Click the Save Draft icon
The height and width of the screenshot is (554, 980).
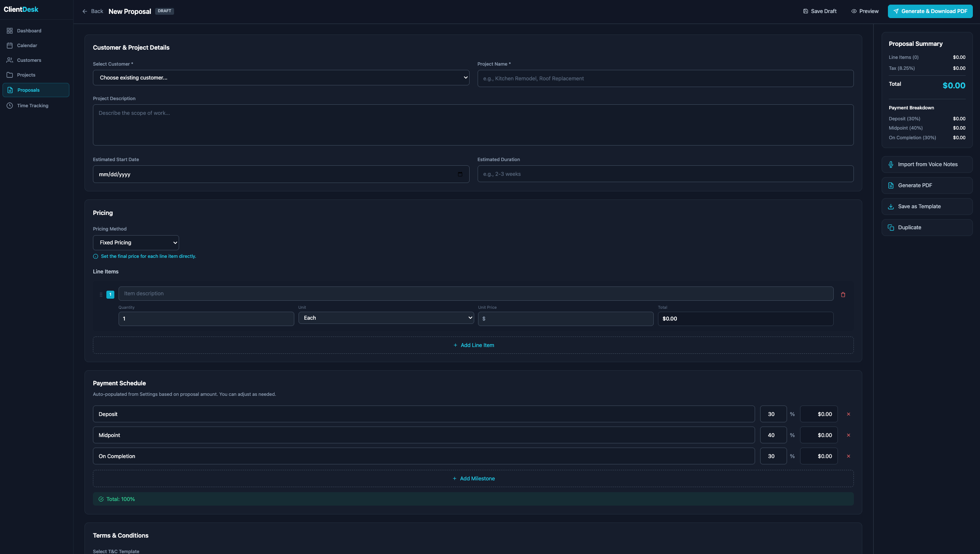click(x=806, y=11)
